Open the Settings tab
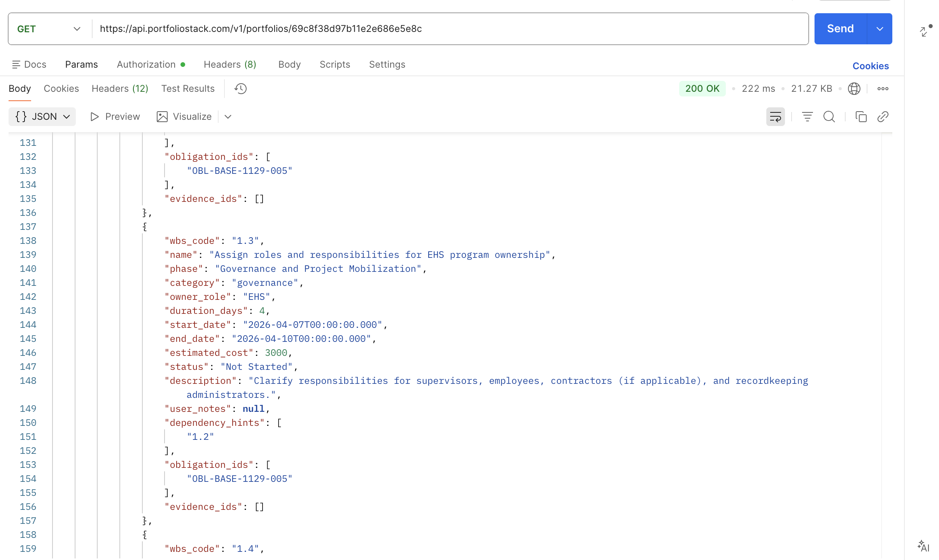The width and height of the screenshot is (939, 560). [x=387, y=65]
